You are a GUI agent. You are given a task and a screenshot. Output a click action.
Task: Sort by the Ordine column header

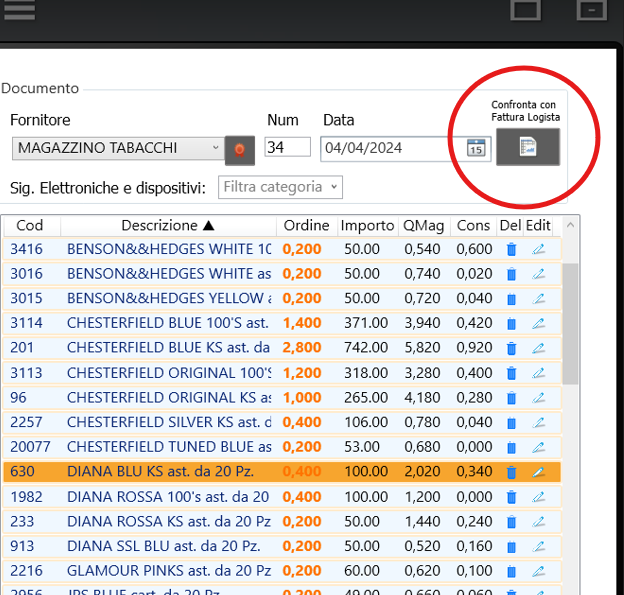306,226
